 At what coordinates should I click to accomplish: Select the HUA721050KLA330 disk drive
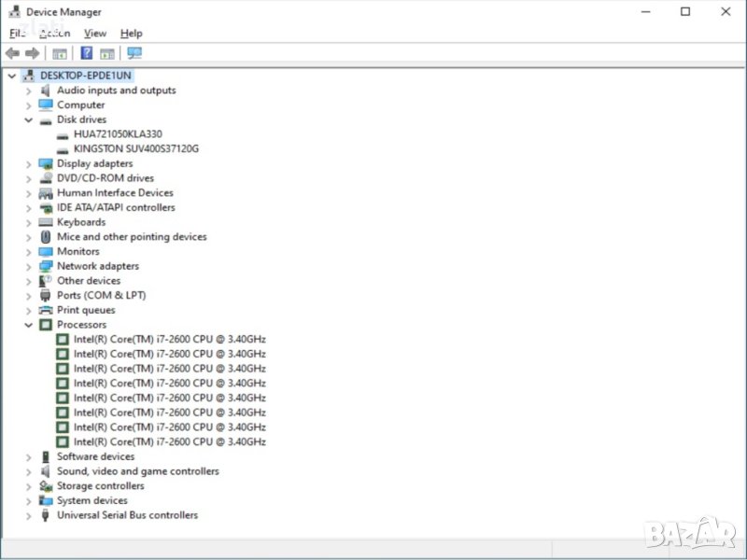coord(118,134)
